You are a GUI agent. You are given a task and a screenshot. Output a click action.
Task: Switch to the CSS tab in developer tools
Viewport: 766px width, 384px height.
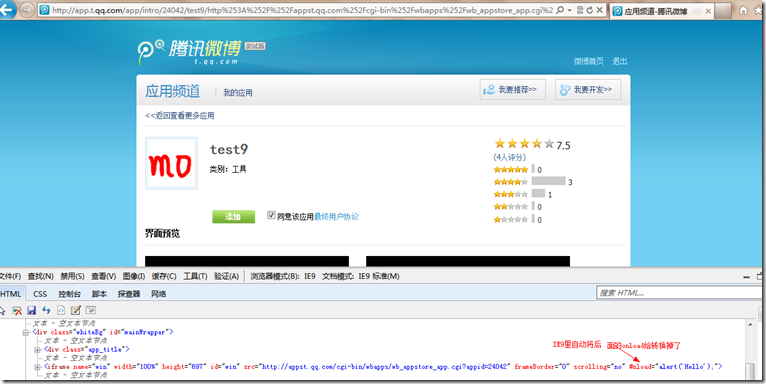click(40, 294)
